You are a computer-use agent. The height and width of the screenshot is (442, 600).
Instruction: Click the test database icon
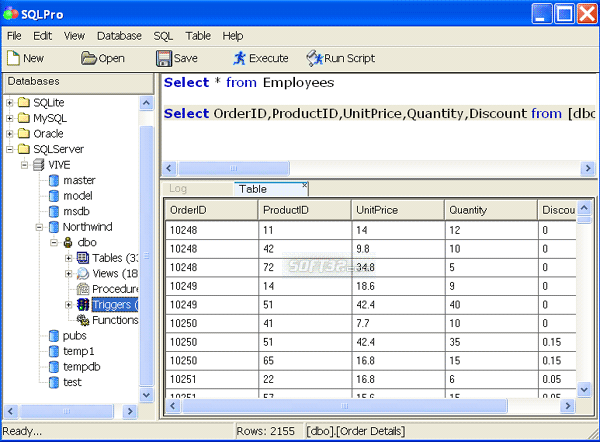pyautogui.click(x=54, y=382)
